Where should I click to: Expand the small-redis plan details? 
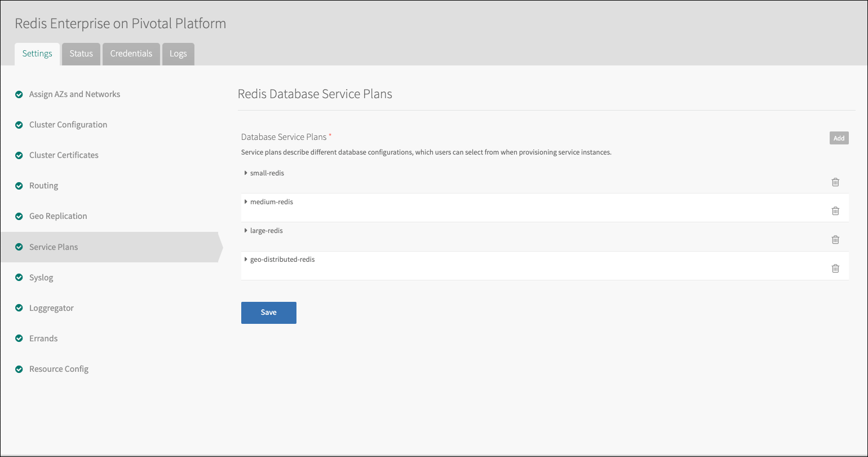246,173
